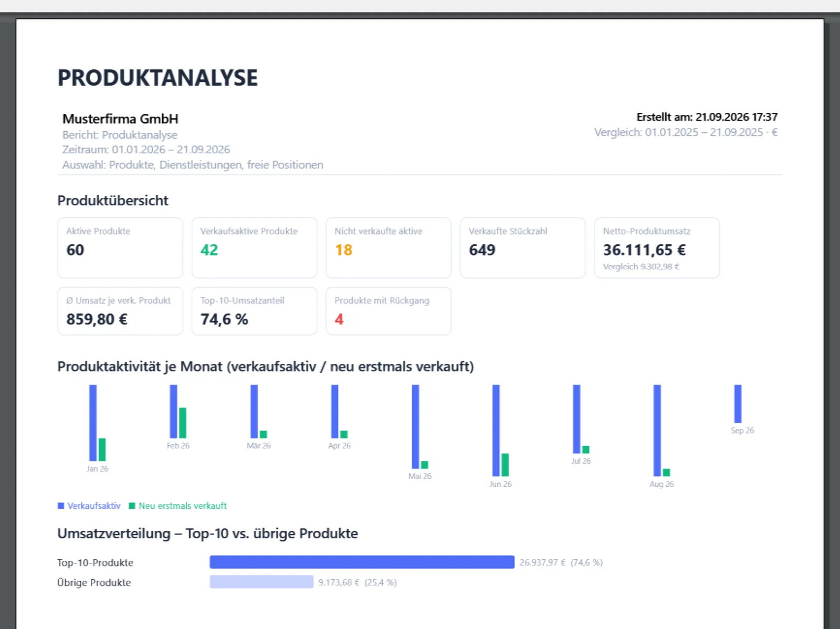The width and height of the screenshot is (840, 629).
Task: Click the 'Top-10-Produkte' row label
Action: pos(95,563)
